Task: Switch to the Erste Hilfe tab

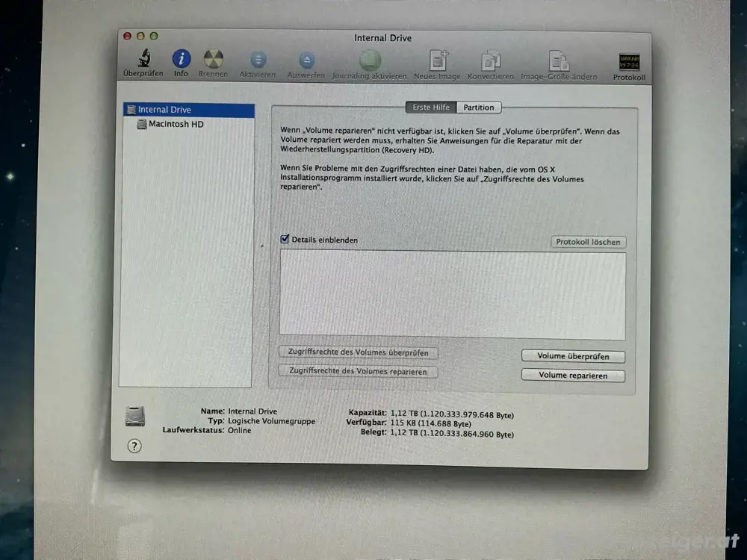Action: [x=431, y=107]
